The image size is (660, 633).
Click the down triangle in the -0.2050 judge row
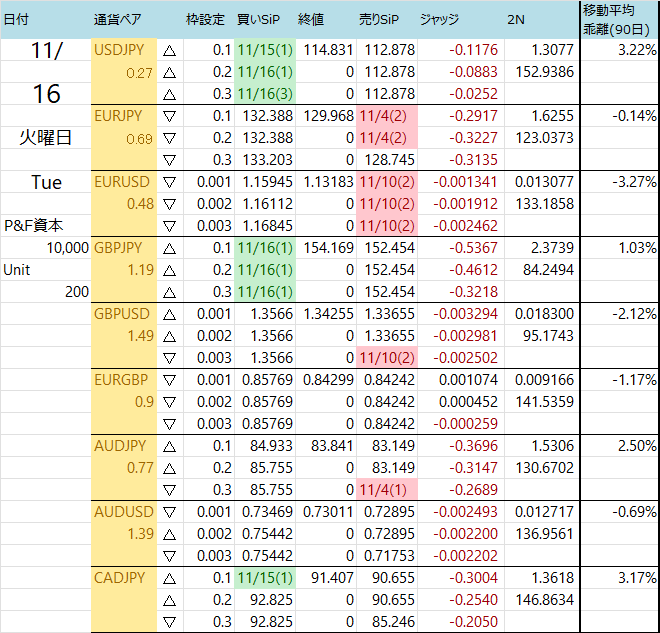pos(169,622)
